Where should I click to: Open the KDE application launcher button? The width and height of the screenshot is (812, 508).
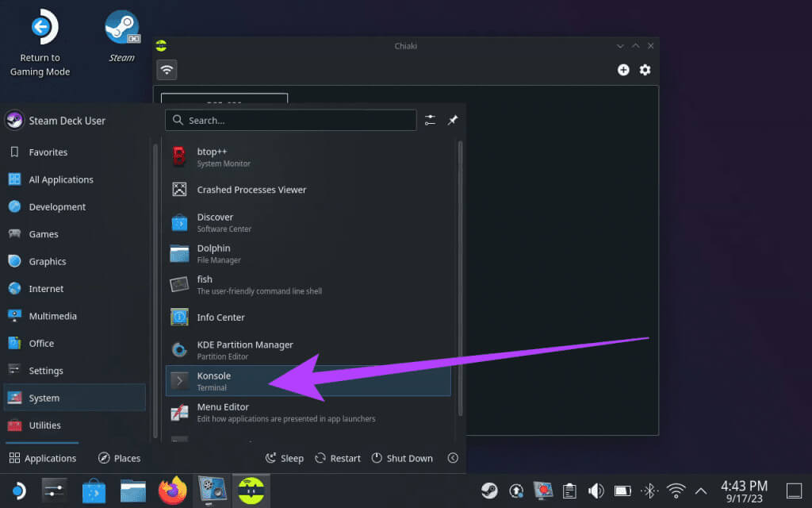click(x=19, y=491)
